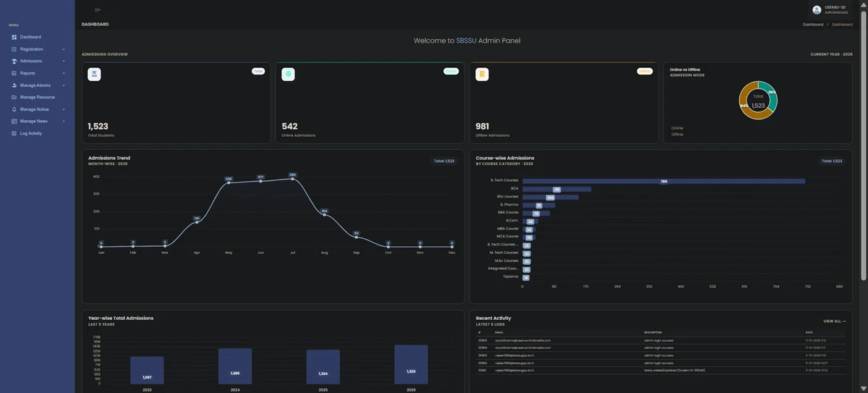Open the Manage Admins menu label
The image size is (868, 393).
pyautogui.click(x=35, y=85)
